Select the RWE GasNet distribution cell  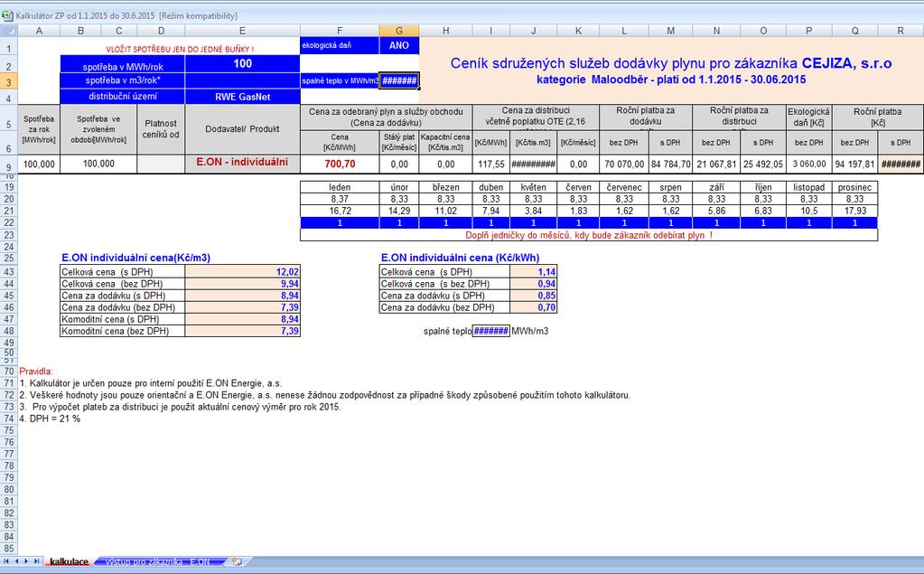click(x=242, y=97)
